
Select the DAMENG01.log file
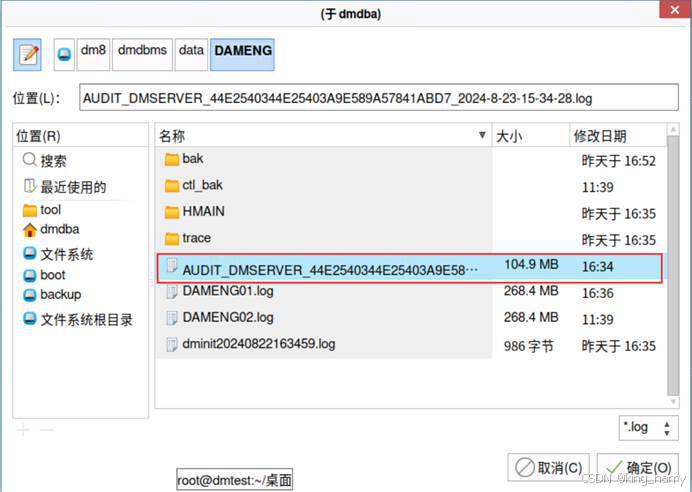tap(411, 292)
